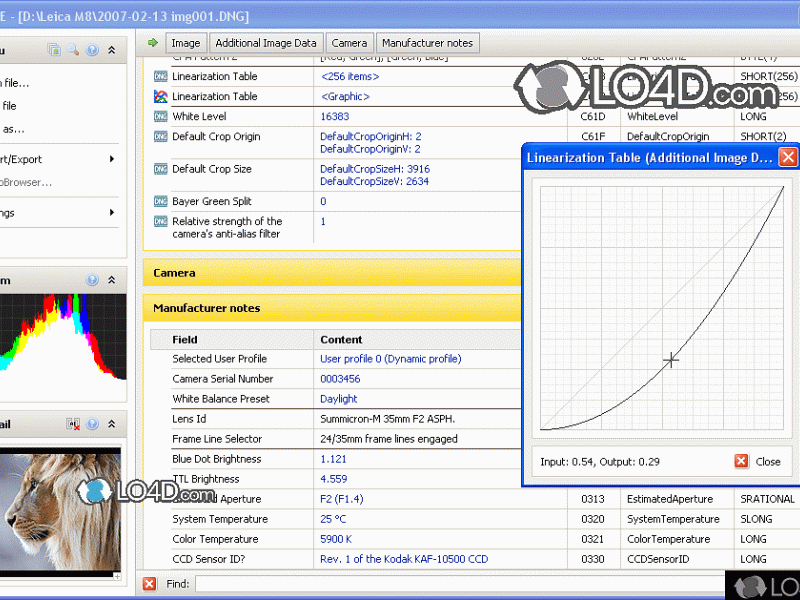Open the <256 items> link
The width and height of the screenshot is (800, 600).
pyautogui.click(x=350, y=77)
